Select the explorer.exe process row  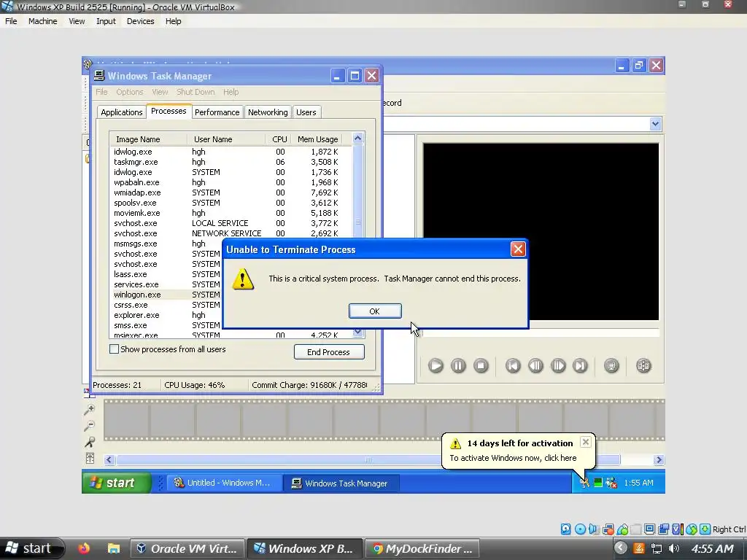[166, 315]
